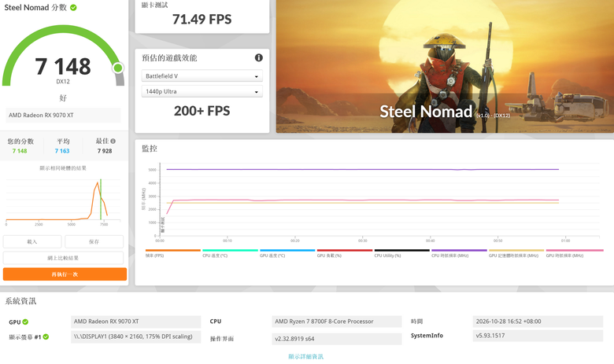Click the 顯示相同硬體的結果 text

[x=63, y=168]
